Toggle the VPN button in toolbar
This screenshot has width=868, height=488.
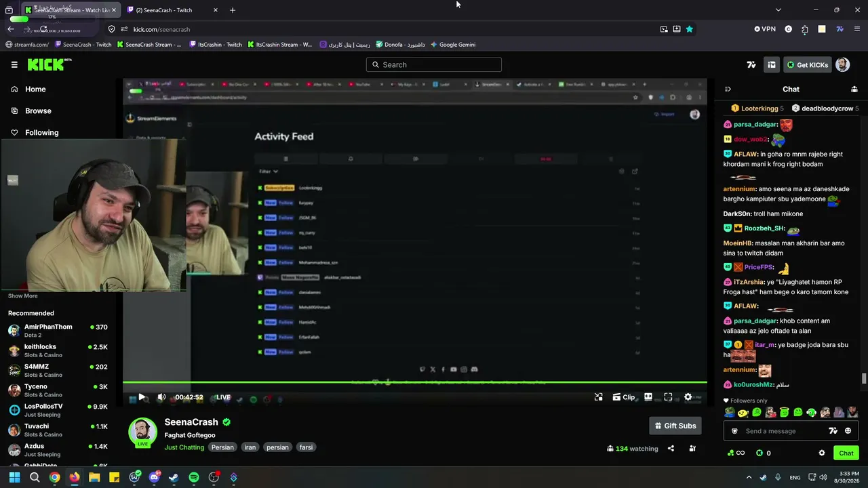click(x=765, y=29)
